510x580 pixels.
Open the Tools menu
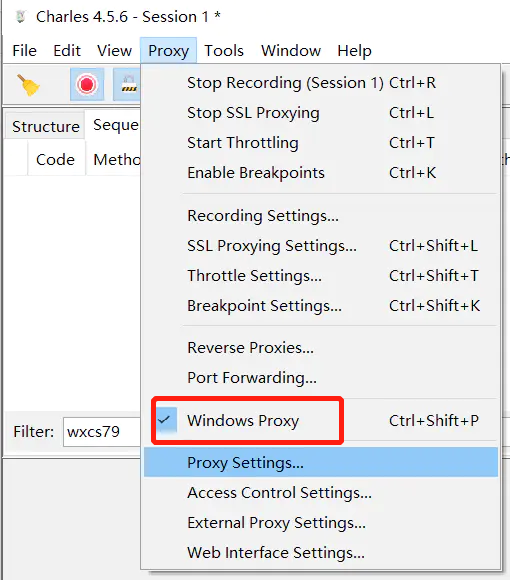[224, 50]
